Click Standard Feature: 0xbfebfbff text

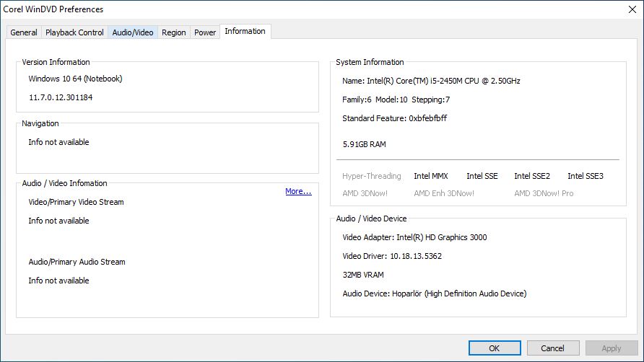click(x=395, y=118)
